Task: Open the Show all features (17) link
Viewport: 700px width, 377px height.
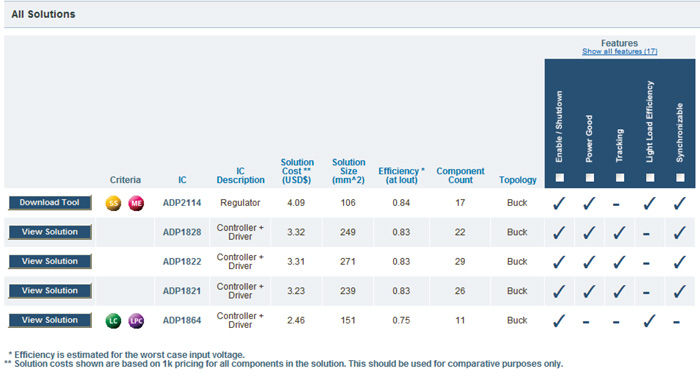Action: pyautogui.click(x=619, y=51)
